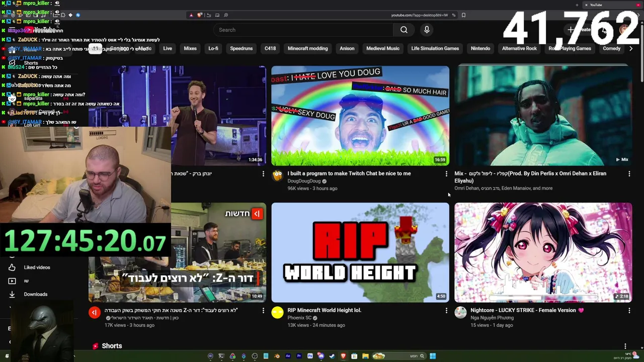Select the Minecraft modding filter chip
The image size is (644, 362).
[x=307, y=48]
